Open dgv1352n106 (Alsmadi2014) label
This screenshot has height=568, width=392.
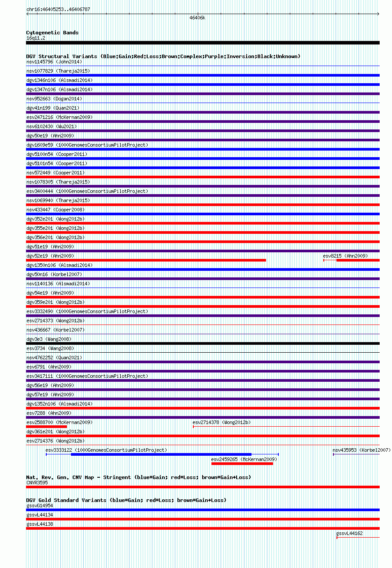click(x=59, y=404)
